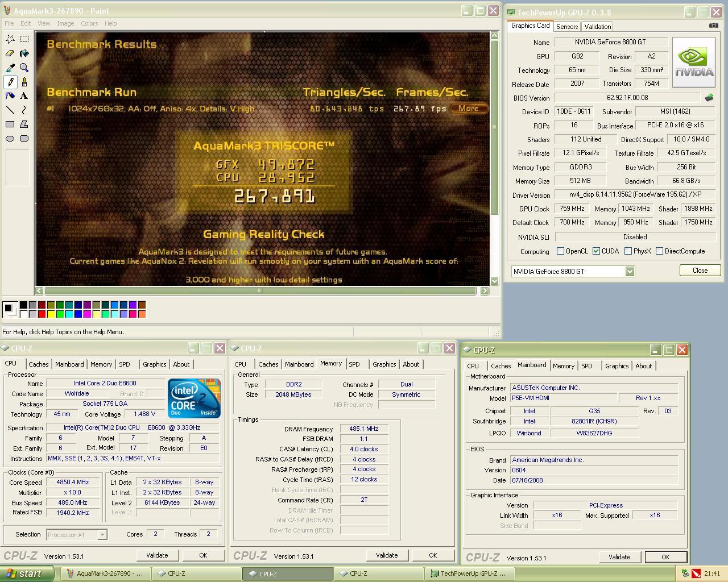Click OK in the CPU-Z Mainboard window
The height and width of the screenshot is (582, 728).
tap(665, 557)
